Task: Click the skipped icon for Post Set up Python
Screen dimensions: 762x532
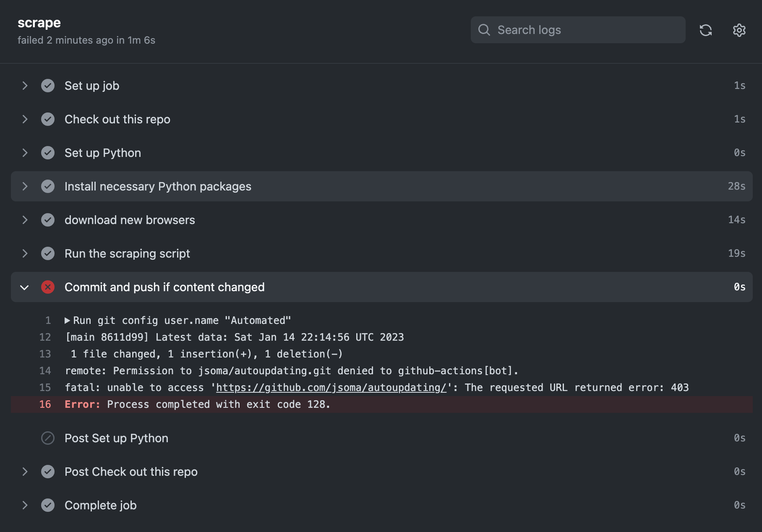Action: 48,438
